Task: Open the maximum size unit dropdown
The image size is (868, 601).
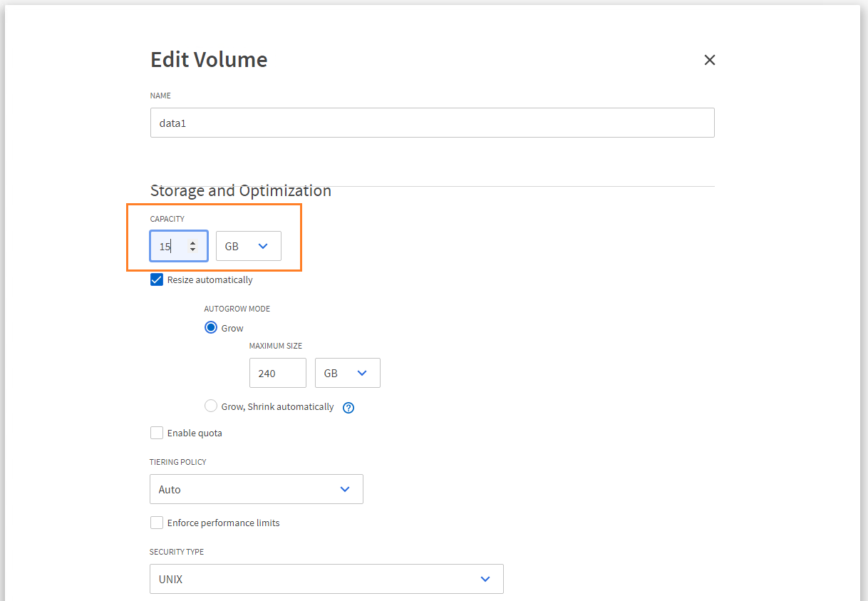Action: 347,373
